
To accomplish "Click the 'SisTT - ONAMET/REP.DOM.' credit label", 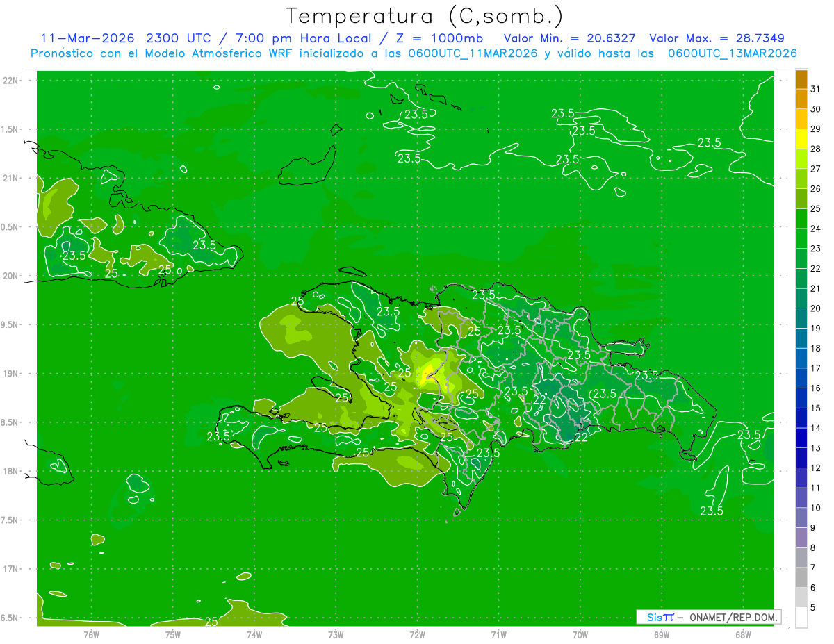I will [x=708, y=617].
